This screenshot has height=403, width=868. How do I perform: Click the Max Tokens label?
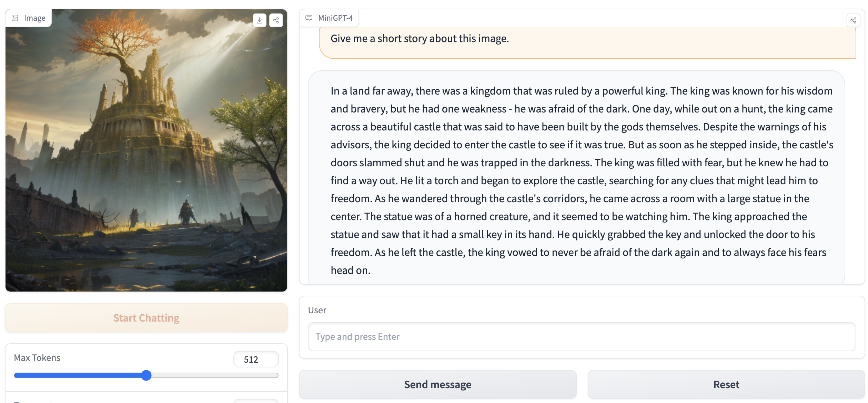pyautogui.click(x=37, y=358)
